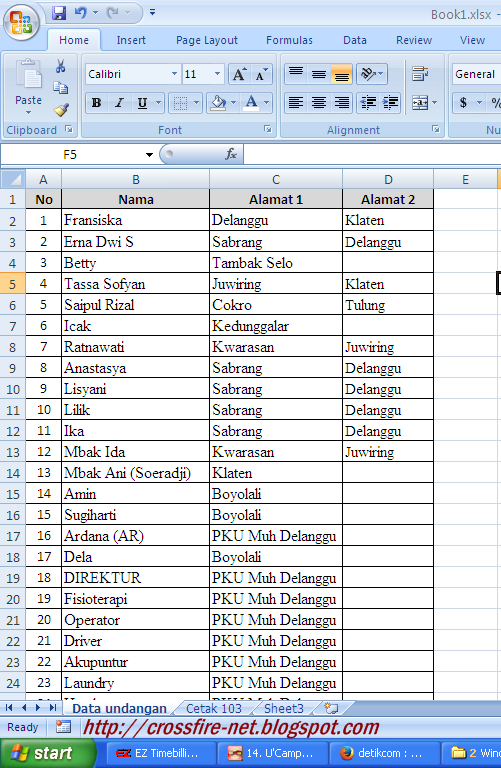501x768 pixels.
Task: Select row header 14
Action: tap(13, 473)
